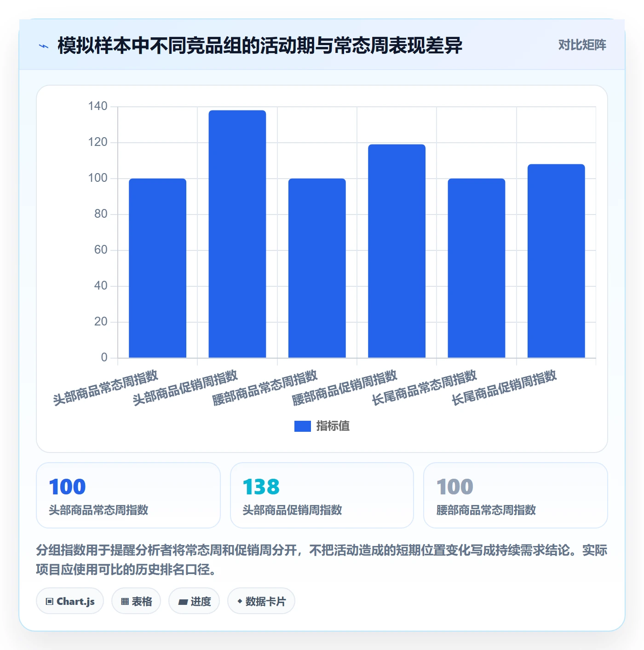The height and width of the screenshot is (650, 644).
Task: Click the gray 100 value in third card
Action: pos(455,487)
